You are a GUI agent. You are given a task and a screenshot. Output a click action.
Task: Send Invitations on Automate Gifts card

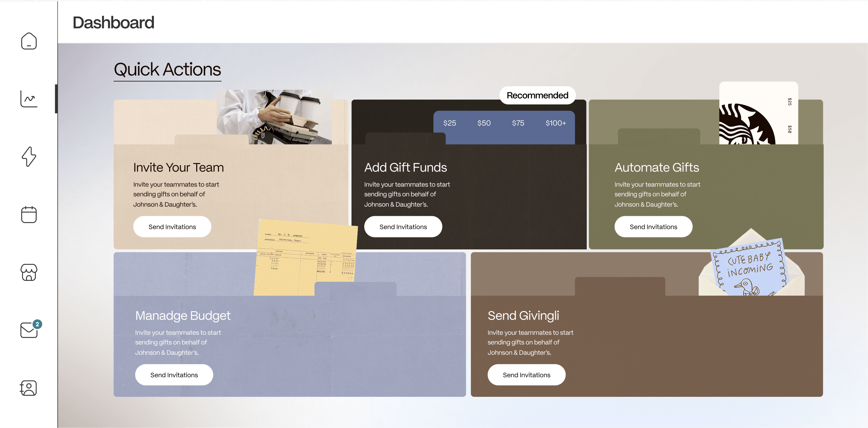(x=653, y=227)
